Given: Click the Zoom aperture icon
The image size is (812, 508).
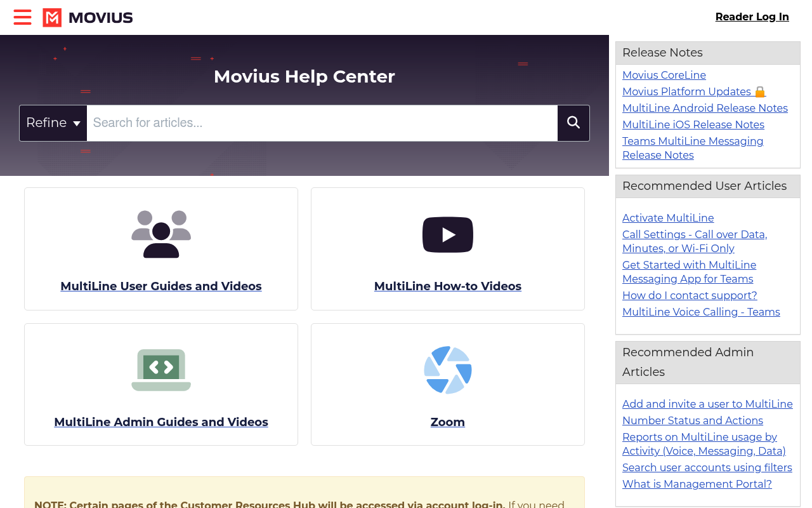Looking at the screenshot, I should [x=448, y=370].
